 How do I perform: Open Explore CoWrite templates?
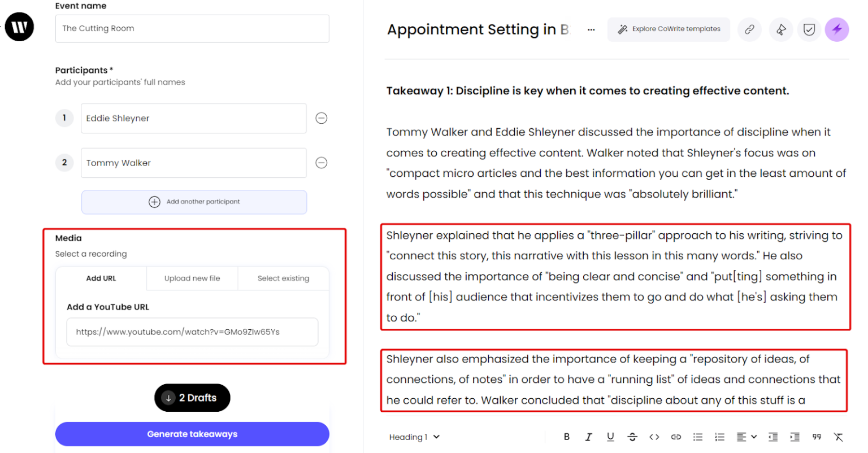[669, 29]
